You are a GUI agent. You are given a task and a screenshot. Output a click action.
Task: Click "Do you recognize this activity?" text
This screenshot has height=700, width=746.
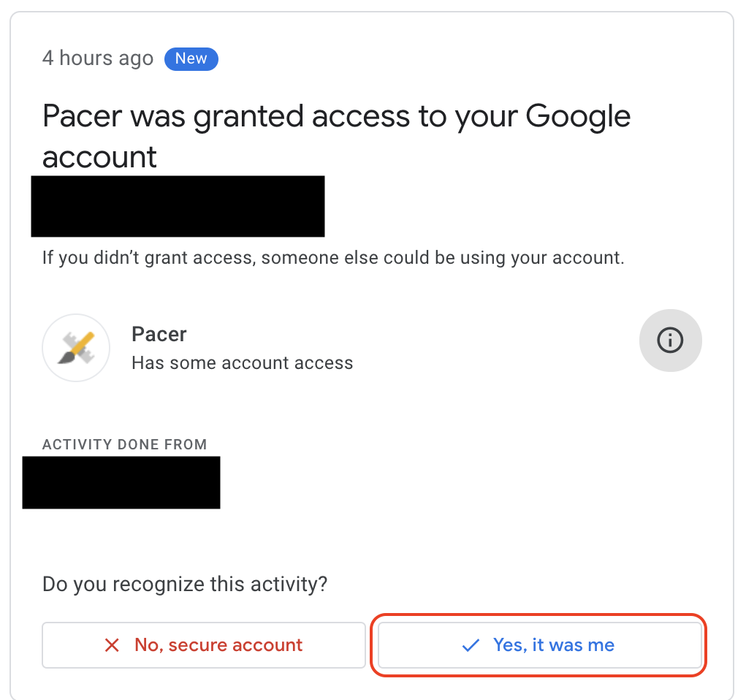click(185, 584)
